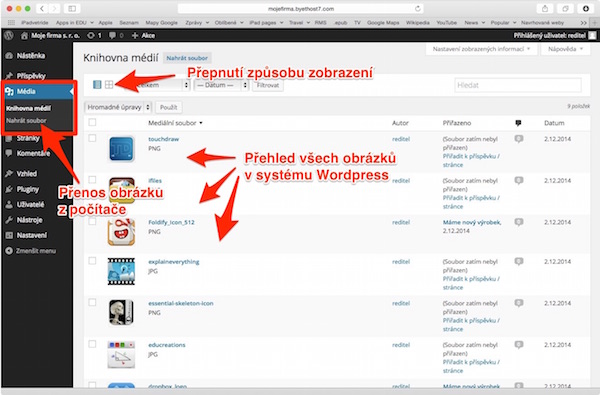Check the explaineverything row checkbox
The height and width of the screenshot is (395, 600).
point(92,261)
